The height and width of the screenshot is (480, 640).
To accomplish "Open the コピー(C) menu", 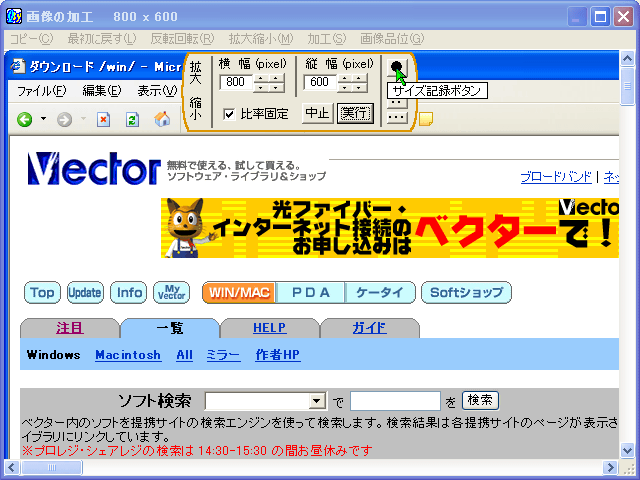I will click(31, 39).
